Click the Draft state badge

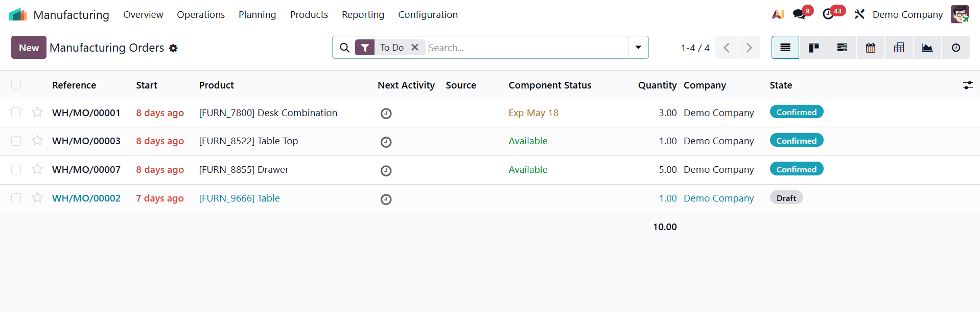(786, 198)
